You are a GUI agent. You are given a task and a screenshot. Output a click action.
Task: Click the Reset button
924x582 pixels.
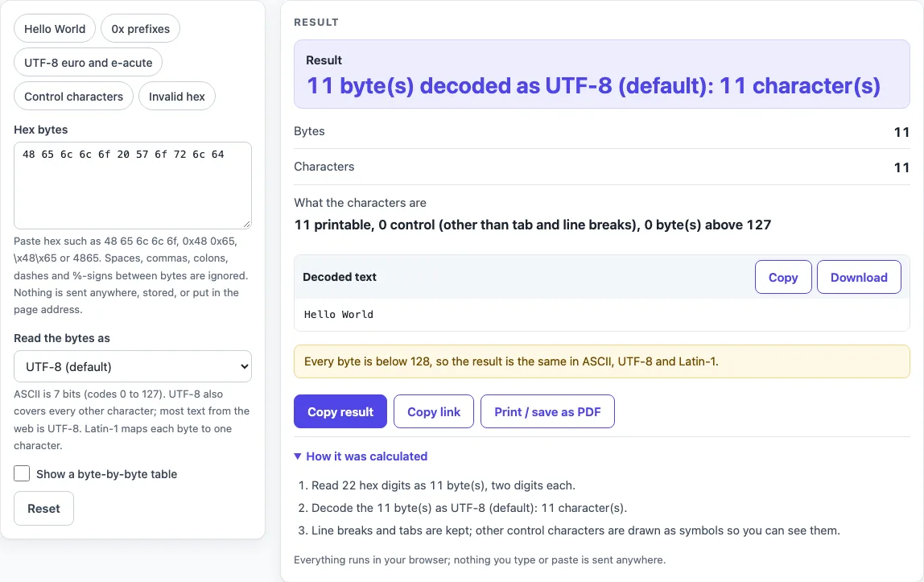pos(43,509)
